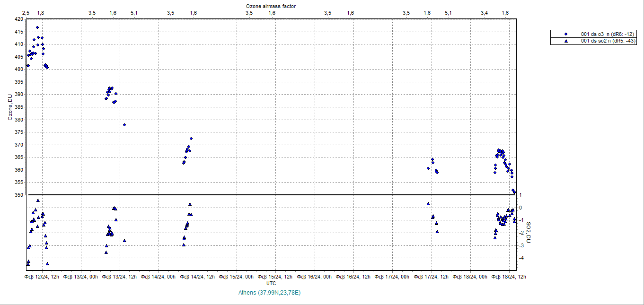The height and width of the screenshot is (305, 644).
Task: Click the uppermost SO2 triangle on Feb 17
Action: point(428,204)
